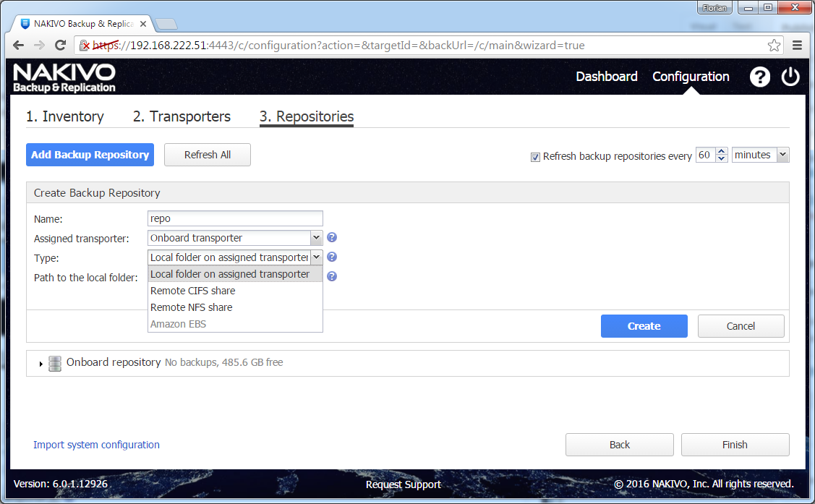This screenshot has width=815, height=504.
Task: Click the browser forward arrow
Action: 39,46
